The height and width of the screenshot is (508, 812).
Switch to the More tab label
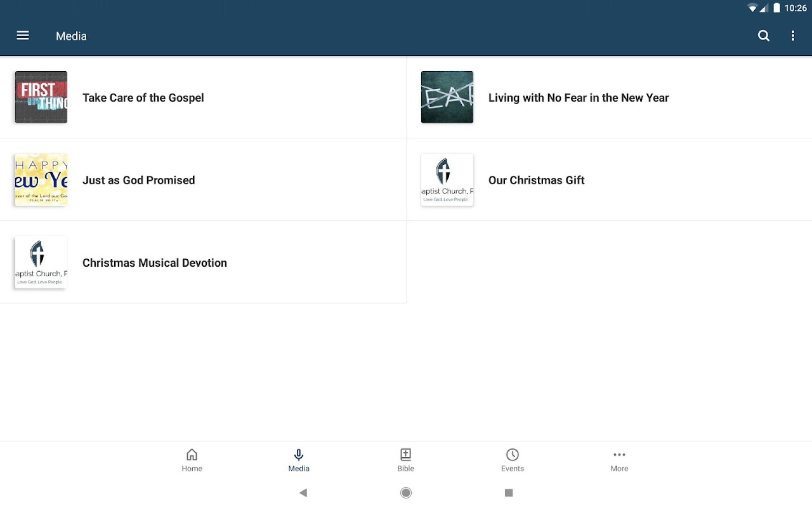coord(619,469)
